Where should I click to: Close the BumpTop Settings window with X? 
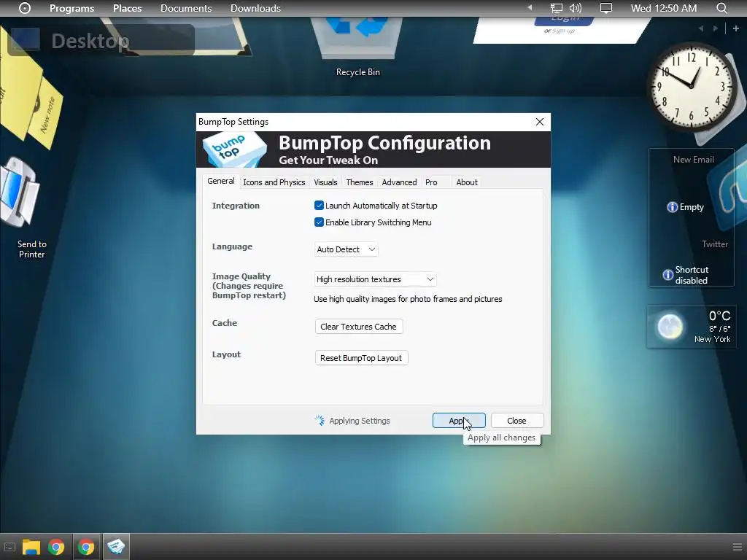[x=540, y=122]
